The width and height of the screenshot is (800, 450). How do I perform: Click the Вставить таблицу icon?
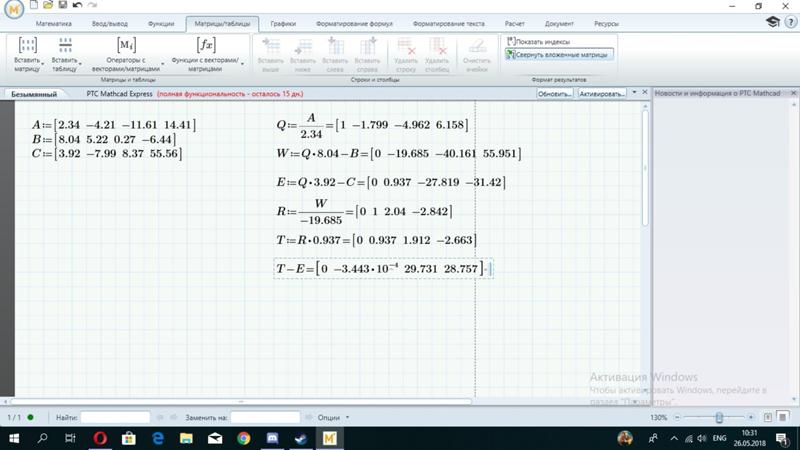(x=64, y=45)
